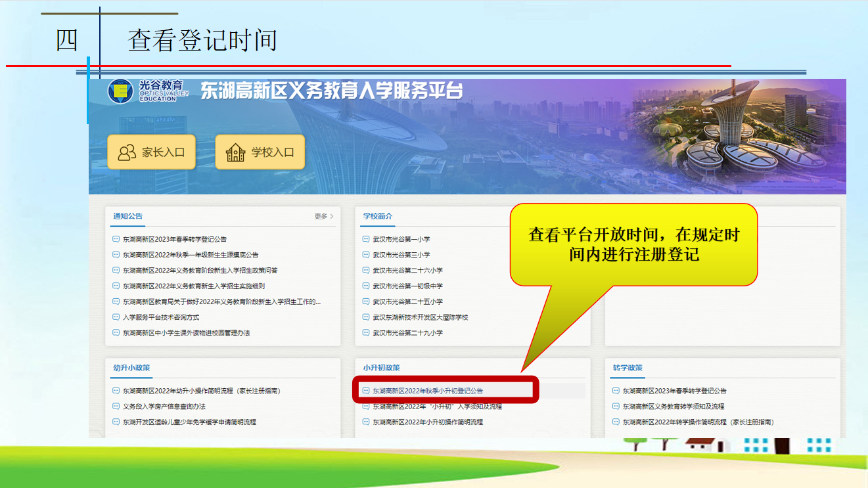Screen dimensions: 868x488
Task: Click icon beside 义务段入学房产信息查询办法
Action: [x=116, y=407]
